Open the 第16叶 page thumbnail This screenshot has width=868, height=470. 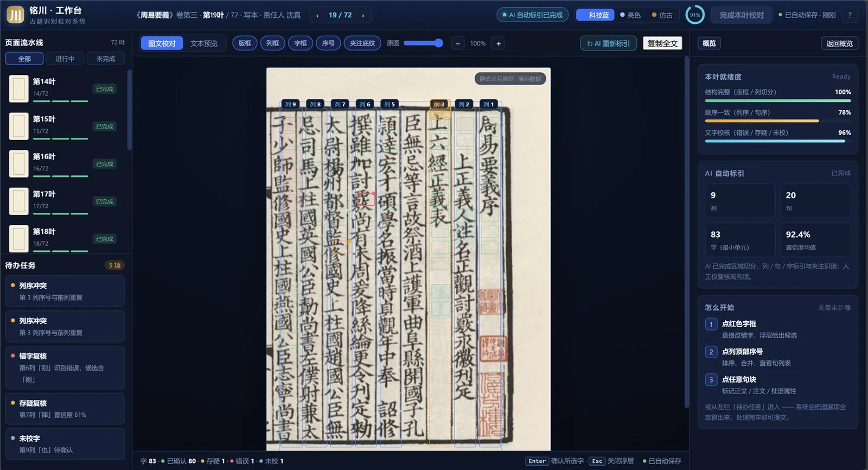click(19, 163)
